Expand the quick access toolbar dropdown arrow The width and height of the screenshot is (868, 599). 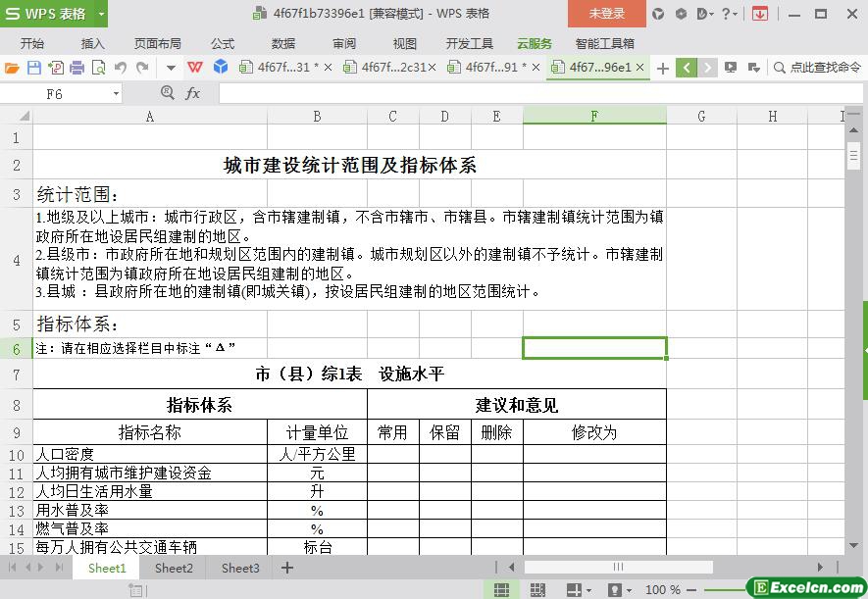pyautogui.click(x=171, y=68)
